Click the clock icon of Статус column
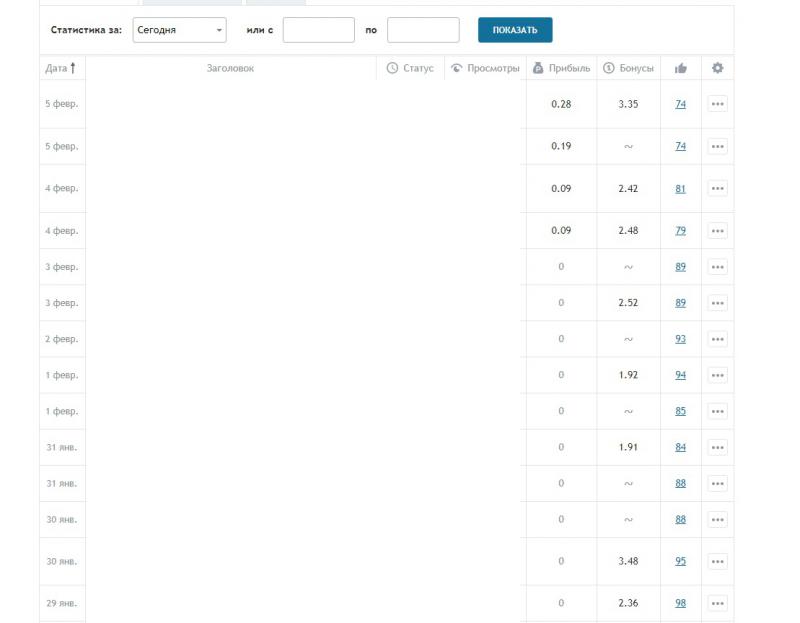This screenshot has width=800, height=623. coord(392,68)
